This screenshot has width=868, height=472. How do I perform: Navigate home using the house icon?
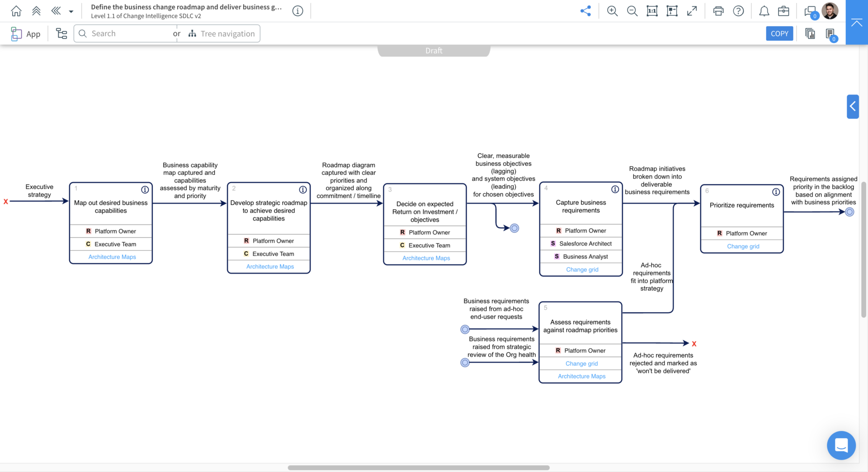(16, 10)
